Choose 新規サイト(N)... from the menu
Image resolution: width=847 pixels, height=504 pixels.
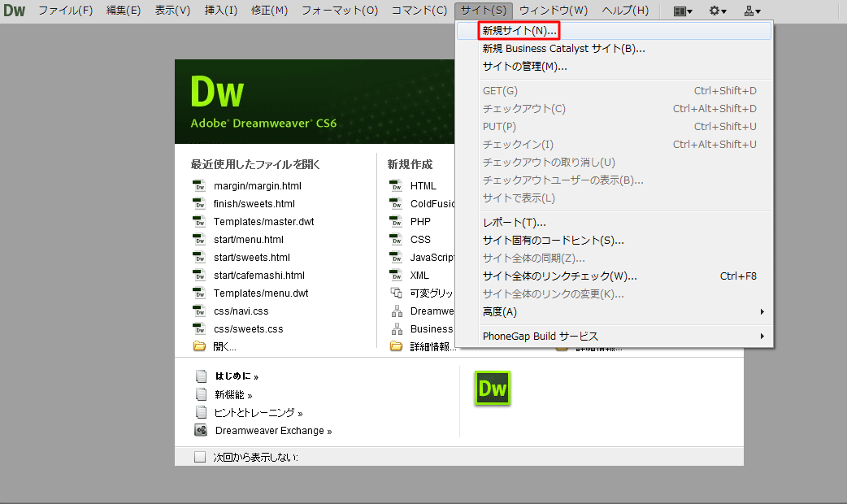pyautogui.click(x=615, y=31)
